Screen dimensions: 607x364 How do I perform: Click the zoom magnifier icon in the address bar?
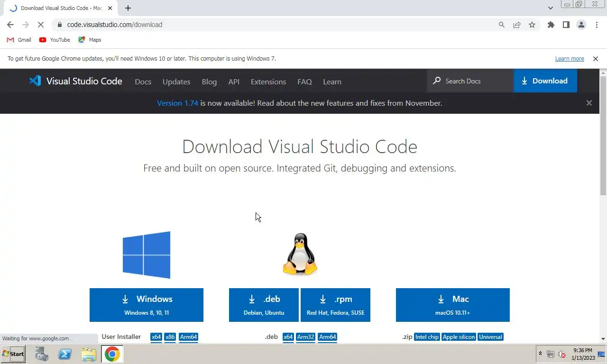coord(502,25)
